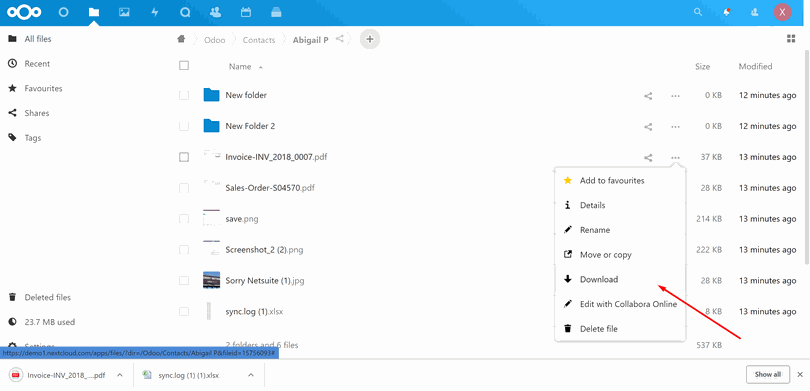This screenshot has height=391, width=810.
Task: Click Show all downloads button
Action: 768,374
